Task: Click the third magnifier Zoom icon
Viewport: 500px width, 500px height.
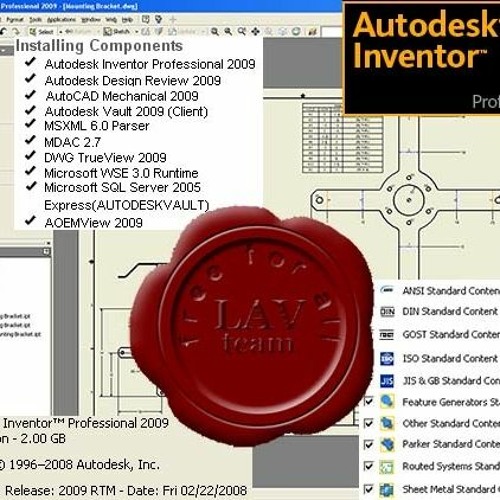Action: point(242,32)
